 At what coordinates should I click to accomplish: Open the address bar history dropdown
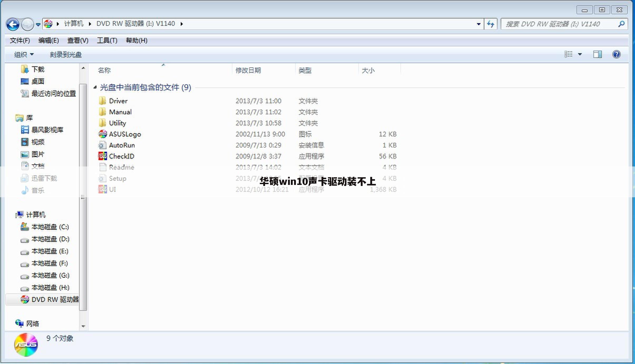pyautogui.click(x=478, y=24)
